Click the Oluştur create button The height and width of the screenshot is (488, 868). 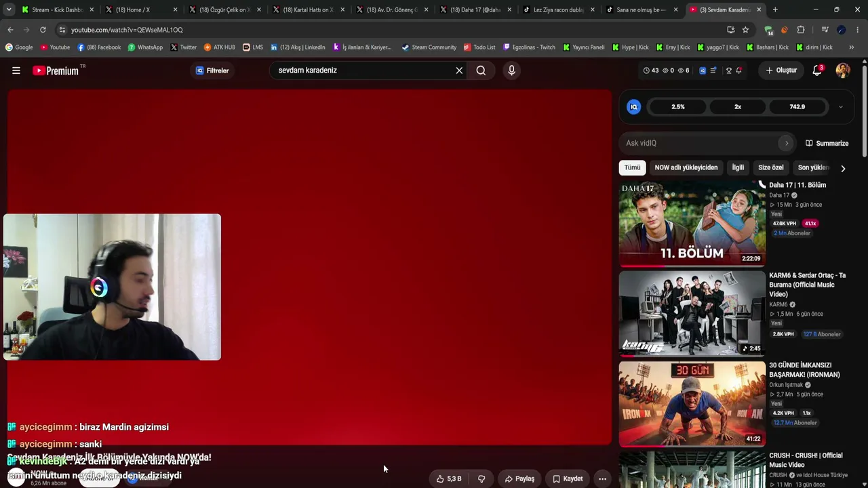coord(781,70)
